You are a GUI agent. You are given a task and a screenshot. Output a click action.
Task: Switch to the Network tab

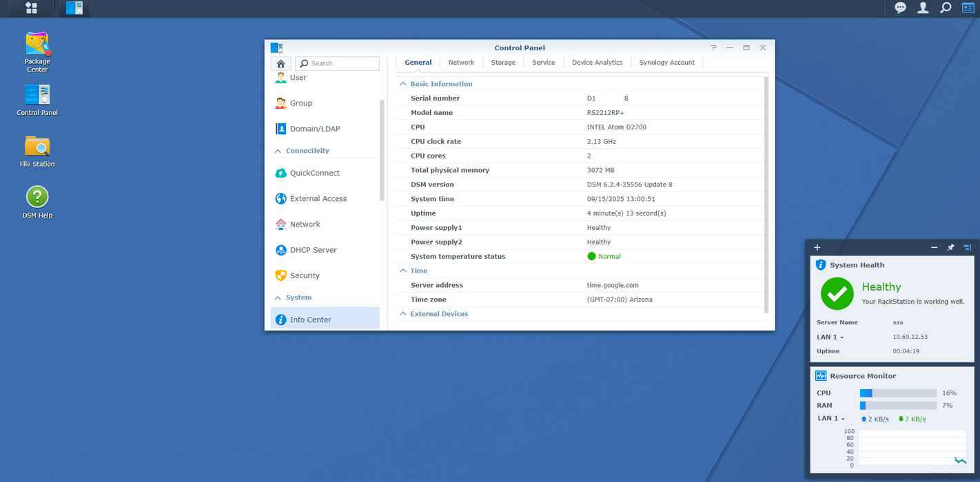(461, 63)
